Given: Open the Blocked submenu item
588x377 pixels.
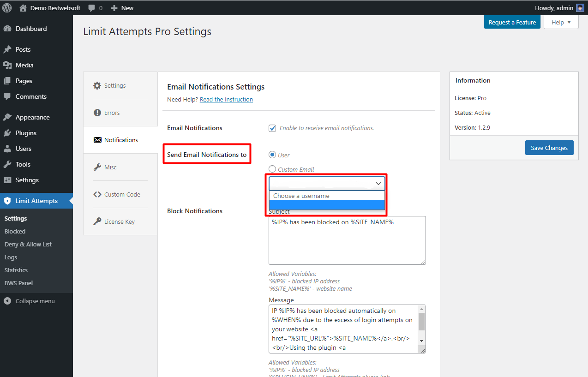Looking at the screenshot, I should point(15,231).
